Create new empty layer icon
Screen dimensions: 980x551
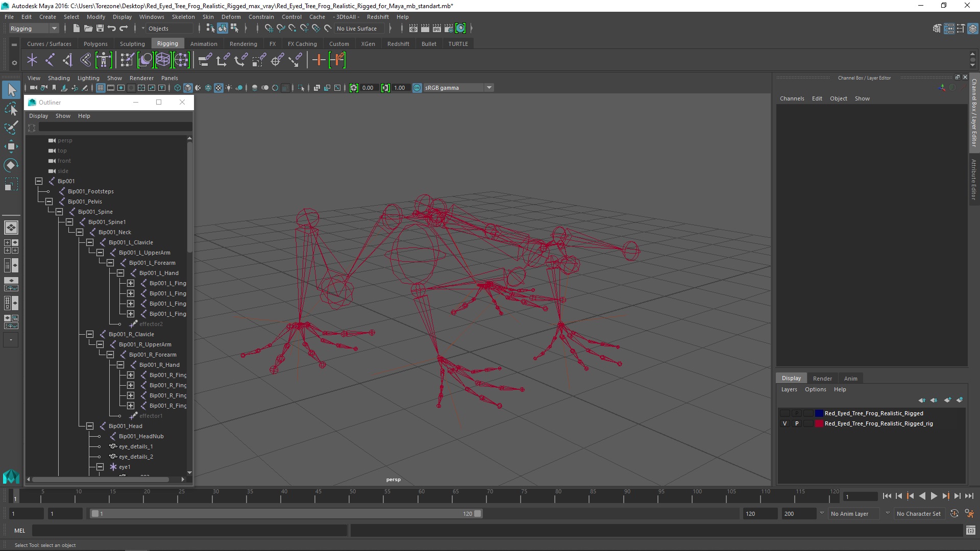click(x=947, y=400)
